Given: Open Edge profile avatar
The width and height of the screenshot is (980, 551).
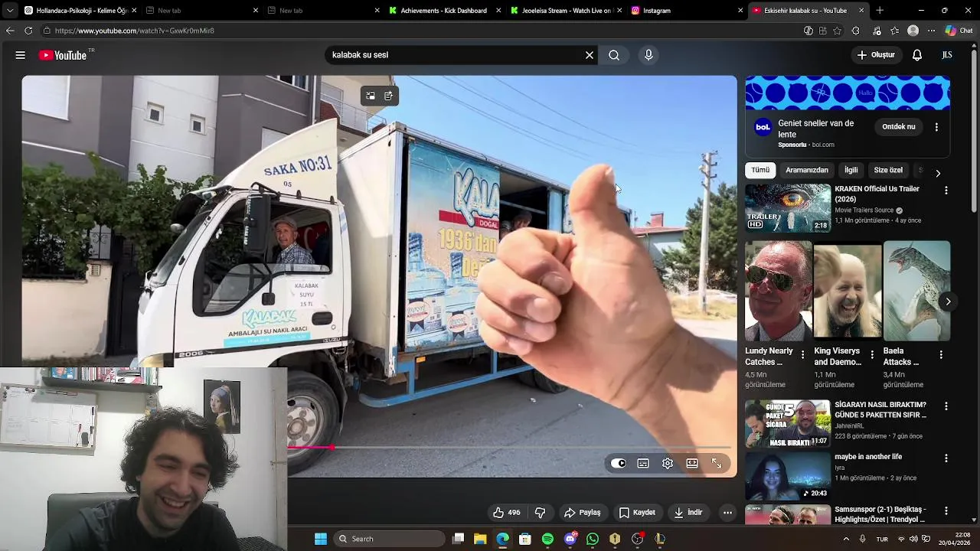Looking at the screenshot, I should pos(913,31).
